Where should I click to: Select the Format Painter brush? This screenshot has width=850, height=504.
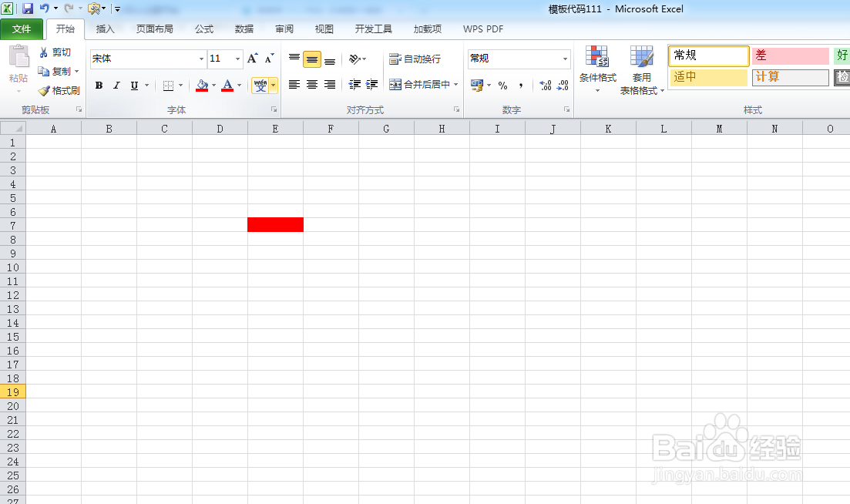43,90
